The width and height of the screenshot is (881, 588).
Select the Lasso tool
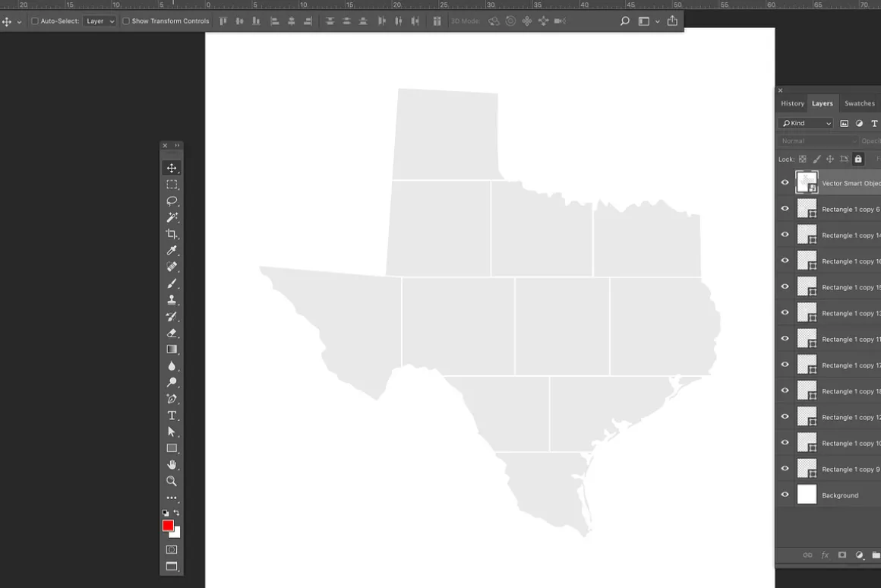[x=172, y=201]
